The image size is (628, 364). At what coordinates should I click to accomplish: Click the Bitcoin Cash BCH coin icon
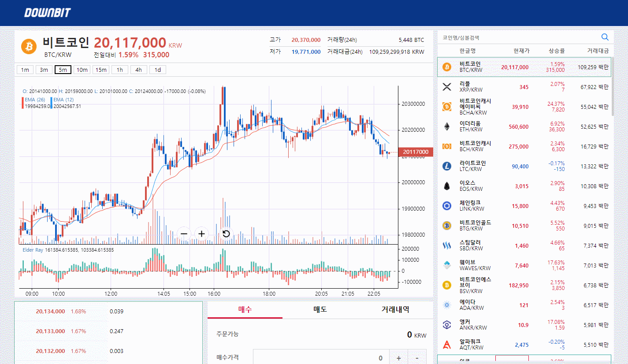click(x=447, y=146)
